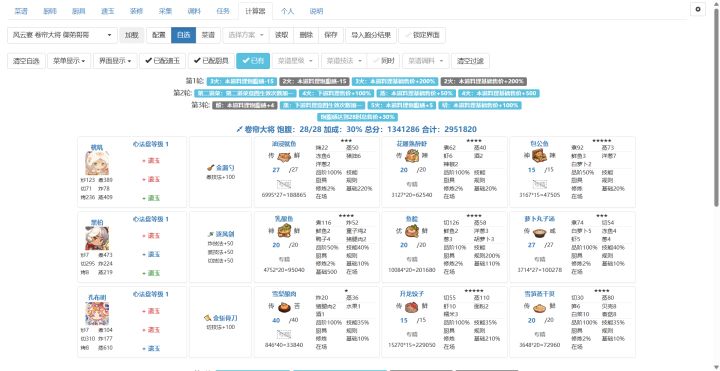Click the 加载 button

click(132, 35)
